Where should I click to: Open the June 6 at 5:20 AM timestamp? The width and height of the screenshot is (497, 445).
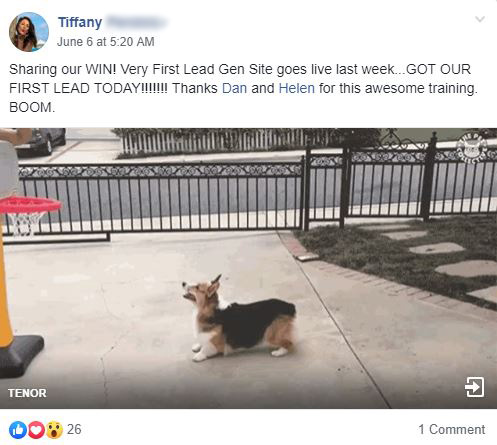(x=105, y=42)
